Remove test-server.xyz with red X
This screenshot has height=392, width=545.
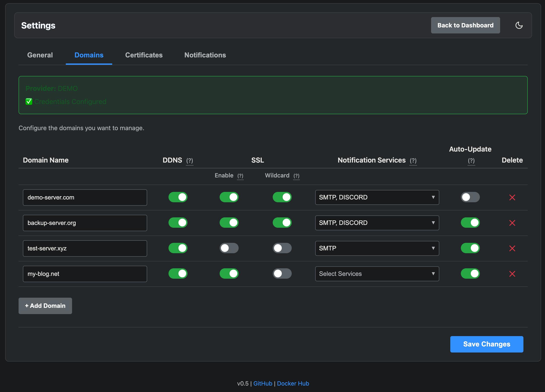point(512,248)
